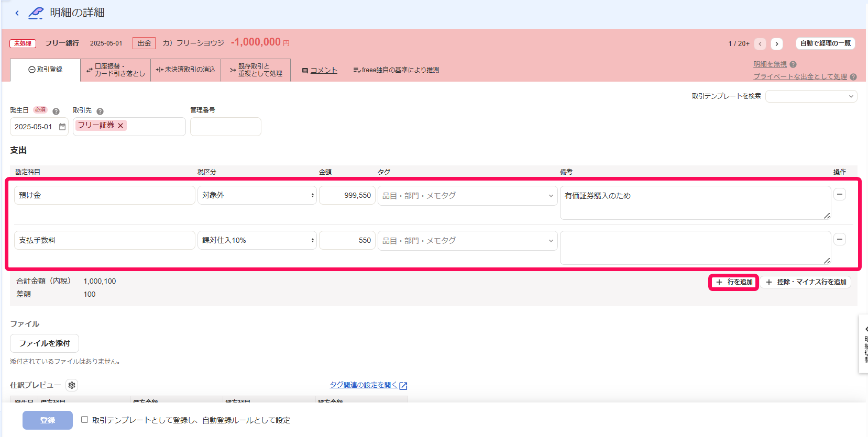
Task: Go to the next statement item
Action: [x=777, y=44]
